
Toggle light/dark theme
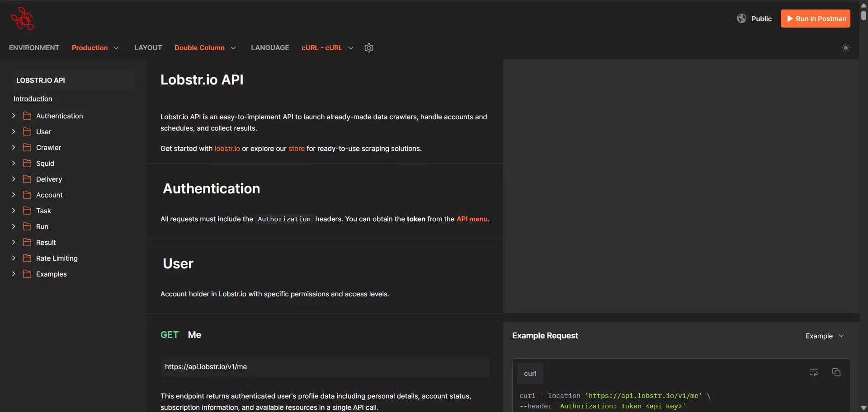click(846, 48)
